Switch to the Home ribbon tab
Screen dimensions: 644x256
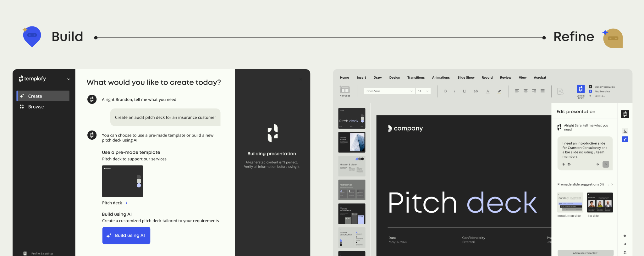[344, 78]
